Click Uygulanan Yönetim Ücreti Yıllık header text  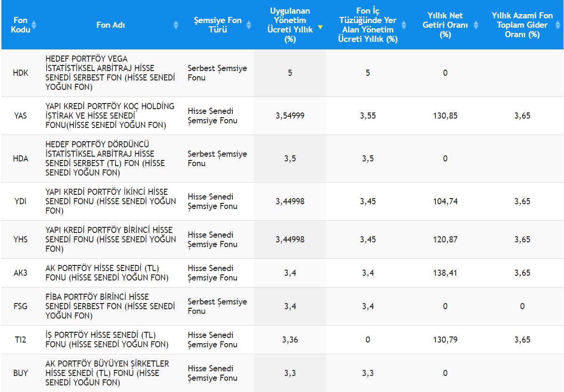pos(290,25)
